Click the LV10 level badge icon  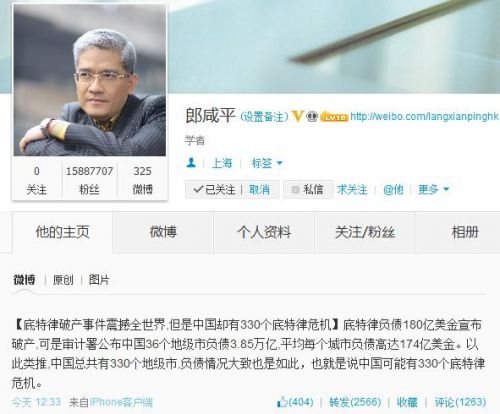[x=334, y=117]
